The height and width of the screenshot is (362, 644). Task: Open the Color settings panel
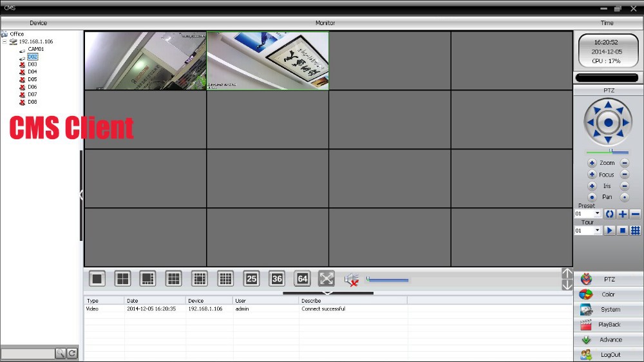click(x=609, y=294)
